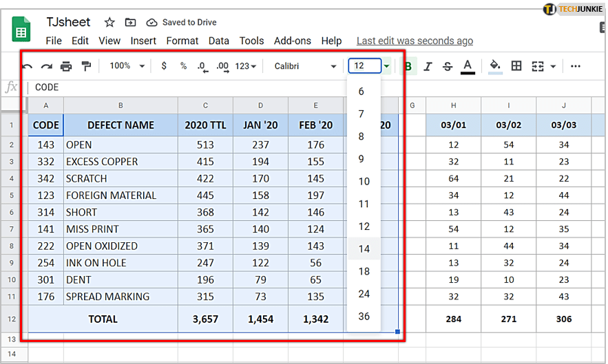Screen dimensions: 608x364
Task: Toggle strikethrough formatting
Action: pyautogui.click(x=448, y=66)
